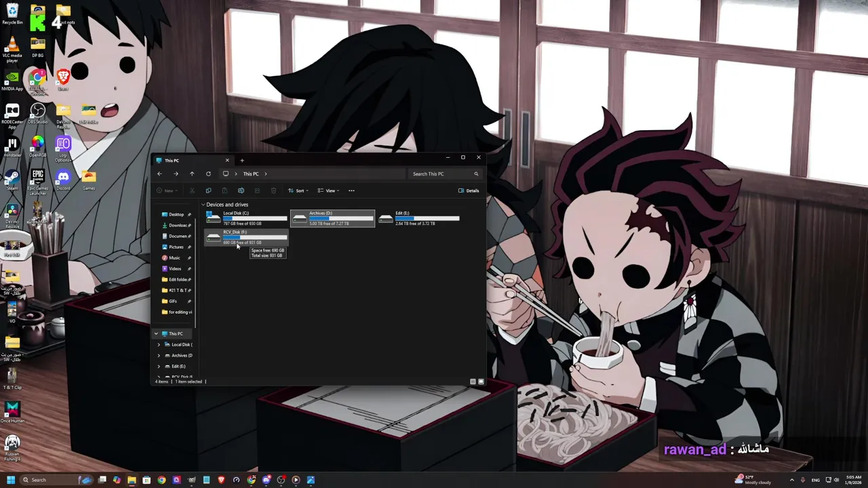
Task: Open Microsoft Store from the taskbar
Action: point(146,480)
